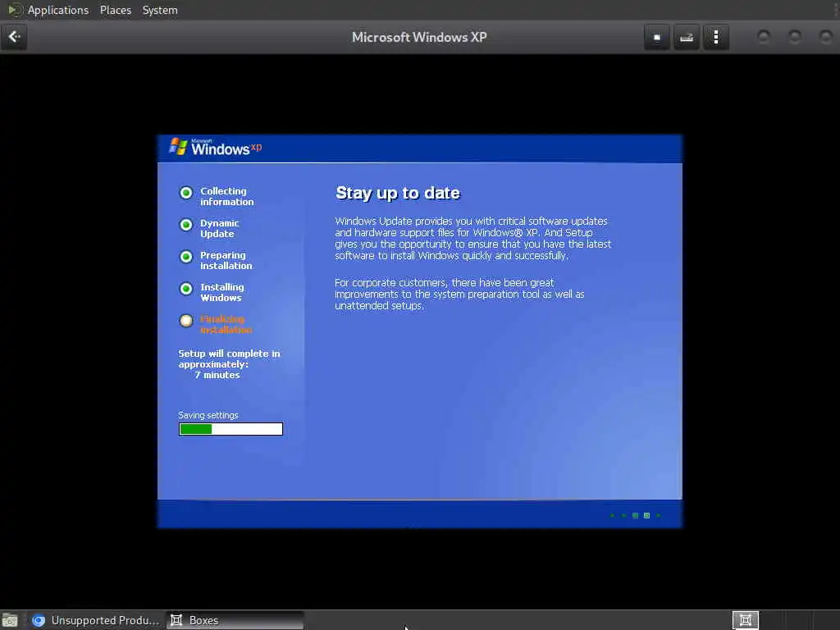
Task: Go back with the Boxes arrow button
Action: click(14, 37)
